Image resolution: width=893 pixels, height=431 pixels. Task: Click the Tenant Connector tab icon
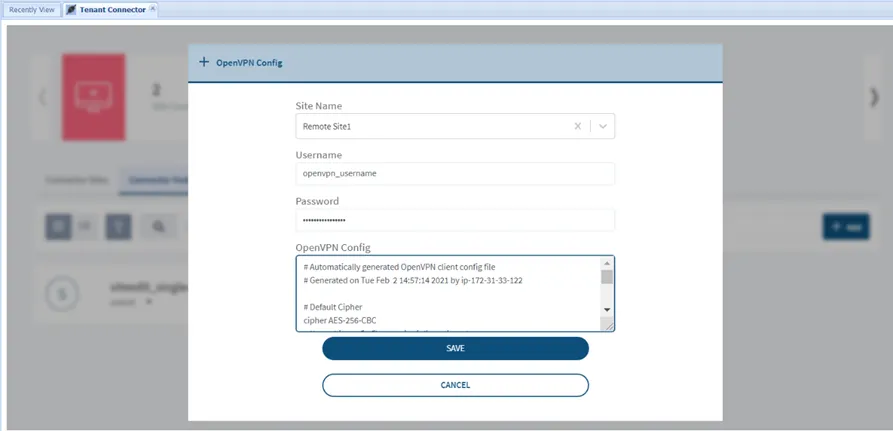(71, 10)
